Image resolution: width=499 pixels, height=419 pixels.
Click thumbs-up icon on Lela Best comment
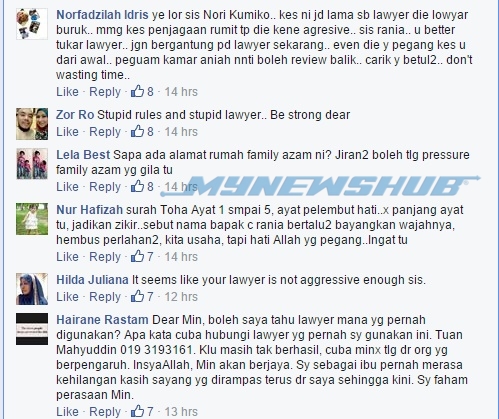(137, 186)
